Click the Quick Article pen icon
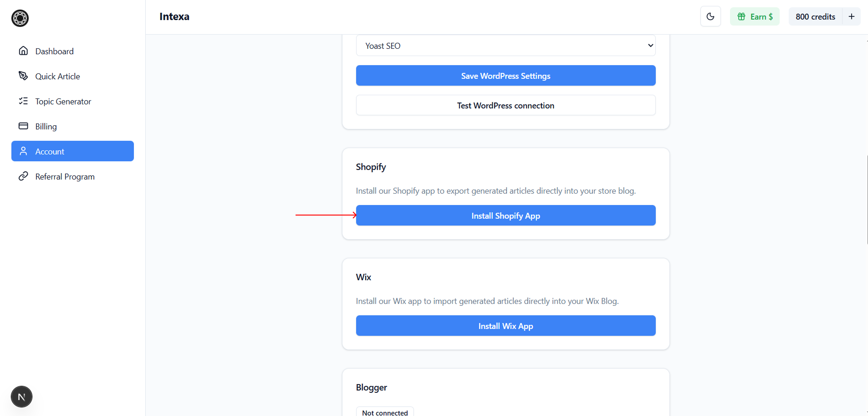Screen dimensions: 868x416 [23, 76]
